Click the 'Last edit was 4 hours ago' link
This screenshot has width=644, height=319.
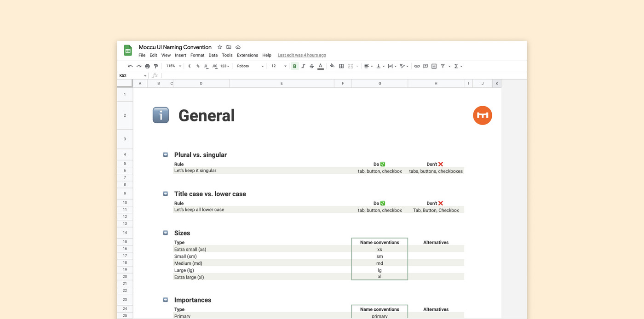(x=301, y=55)
